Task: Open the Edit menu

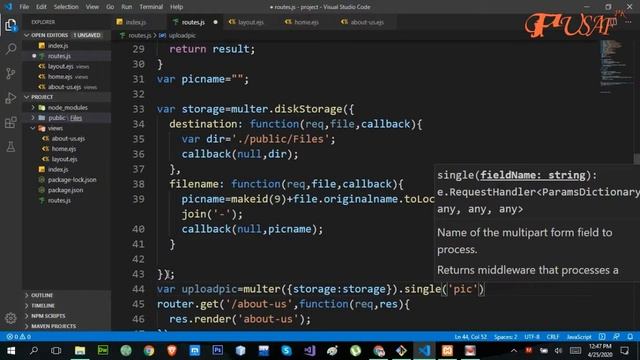Action: click(41, 7)
